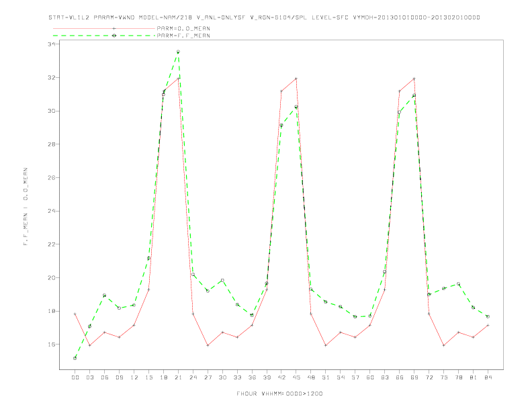Select the green circle marker at hour 06

pos(105,295)
